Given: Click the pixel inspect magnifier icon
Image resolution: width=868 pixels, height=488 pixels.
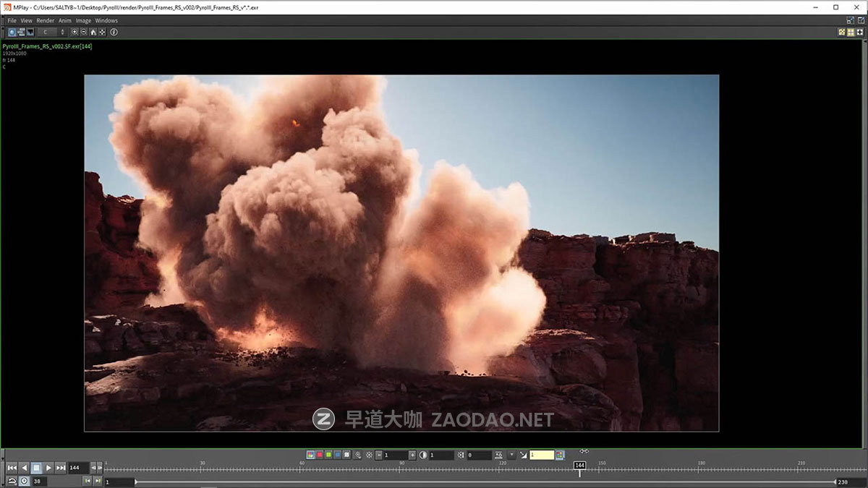Looking at the screenshot, I should pyautogui.click(x=358, y=455).
